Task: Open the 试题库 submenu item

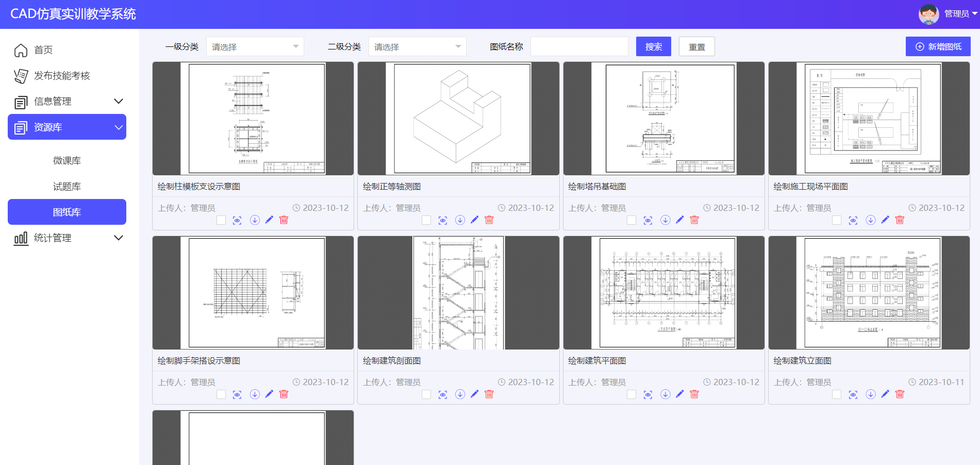Action: (x=67, y=186)
